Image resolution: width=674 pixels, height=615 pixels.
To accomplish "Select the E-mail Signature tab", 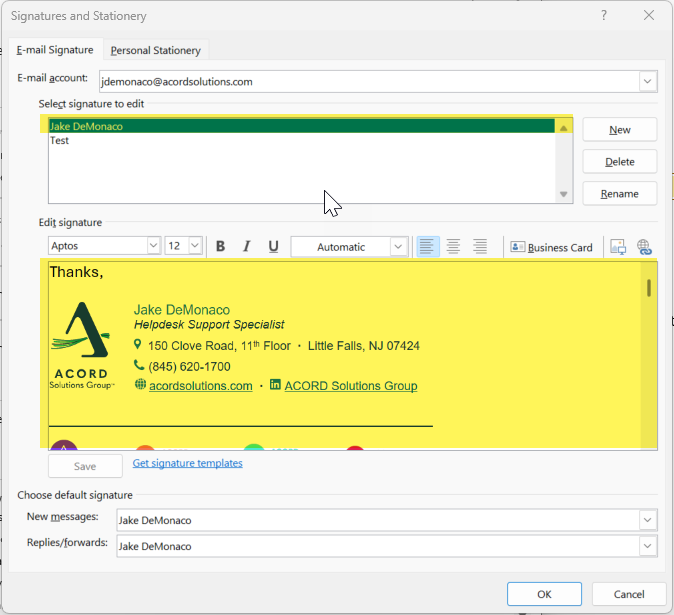I will point(55,50).
